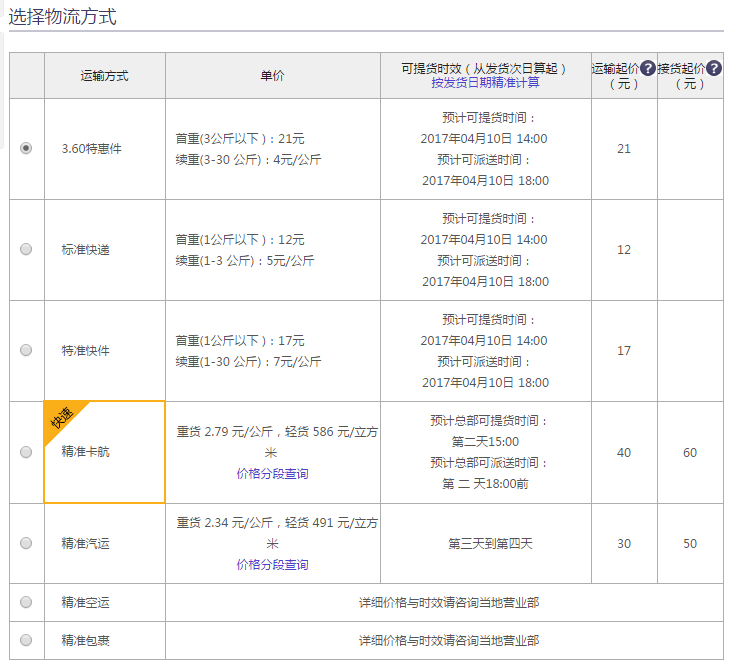The image size is (734, 667).
Task: Choose 精准汽运 radio button
Action: point(26,543)
